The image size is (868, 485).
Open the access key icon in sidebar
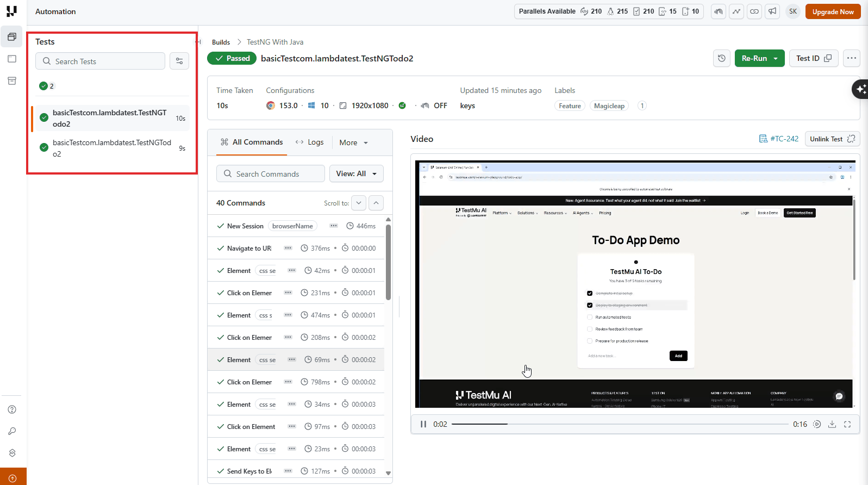pyautogui.click(x=12, y=431)
